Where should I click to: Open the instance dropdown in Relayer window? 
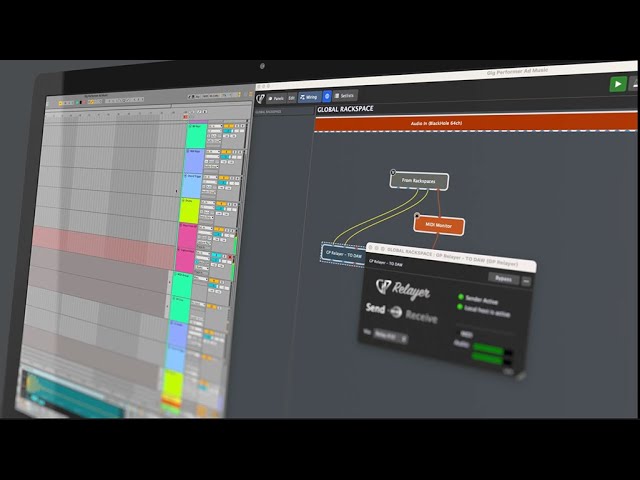tap(391, 337)
